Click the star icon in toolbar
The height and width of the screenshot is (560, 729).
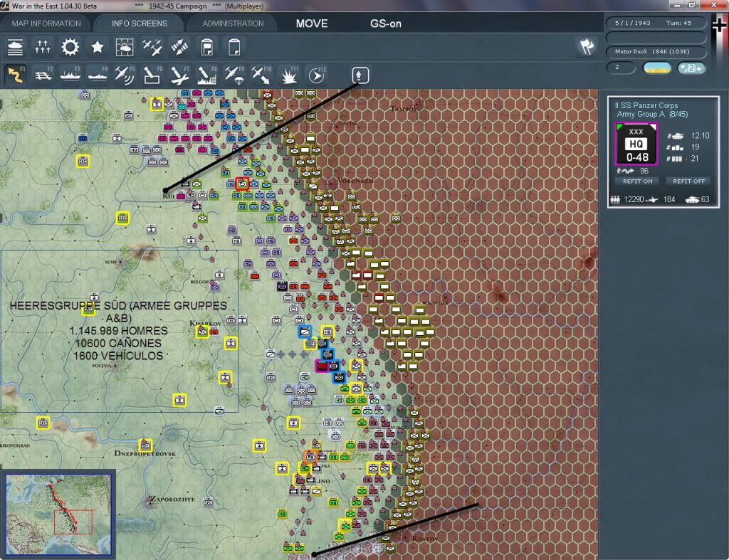pos(97,47)
